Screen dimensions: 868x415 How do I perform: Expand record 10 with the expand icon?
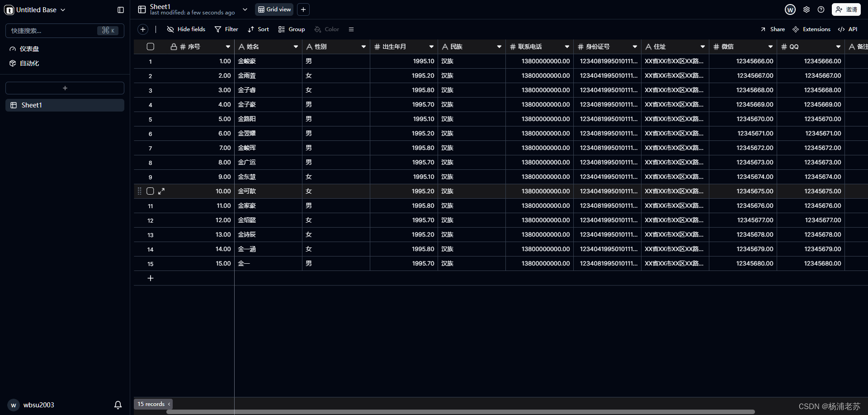tap(161, 191)
